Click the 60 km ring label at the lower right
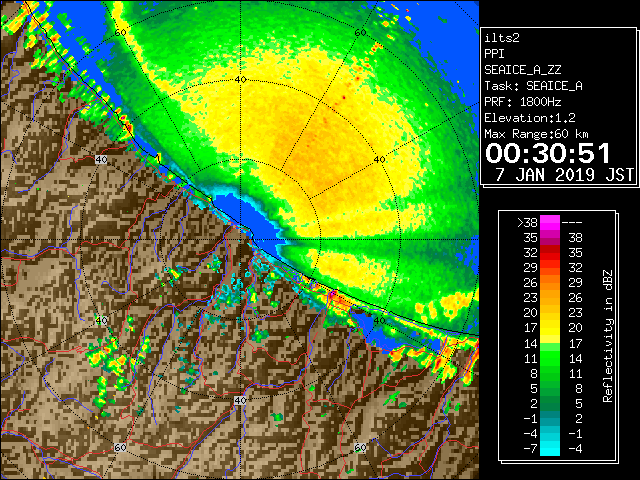The width and height of the screenshot is (640, 480). coord(360,447)
